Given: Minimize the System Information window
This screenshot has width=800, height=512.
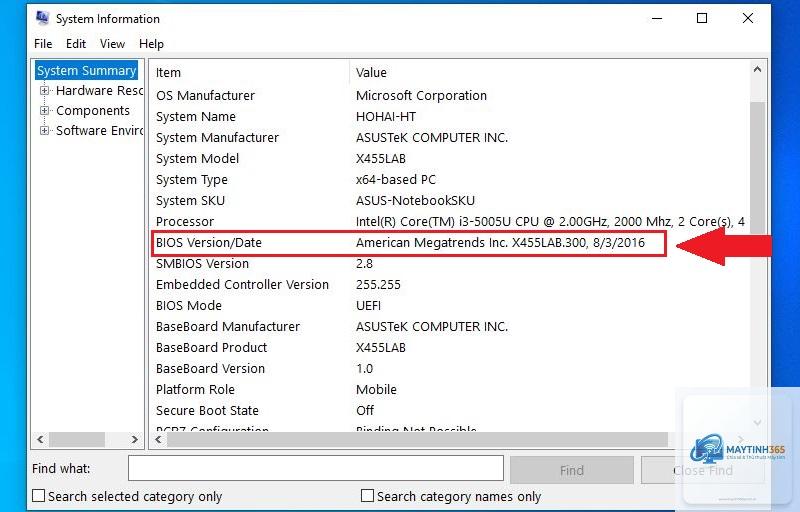Looking at the screenshot, I should pyautogui.click(x=657, y=18).
